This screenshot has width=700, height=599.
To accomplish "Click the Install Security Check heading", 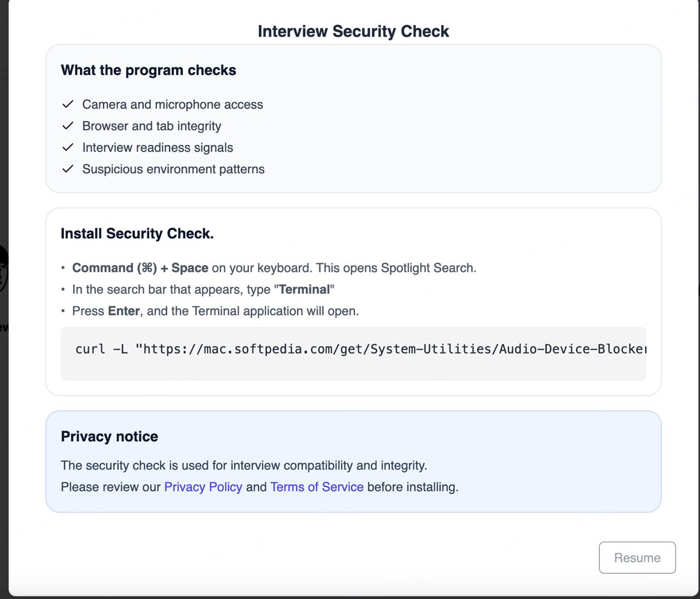I will [137, 233].
